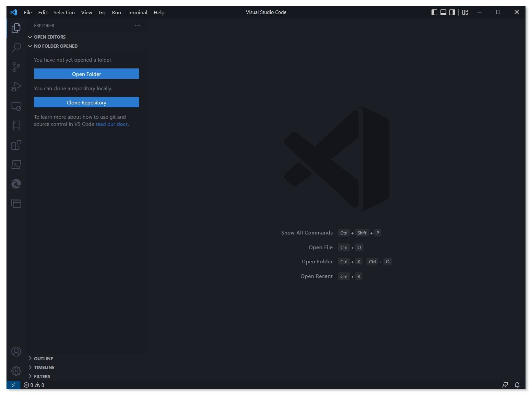Open the Remote Explorer icon
The height and width of the screenshot is (396, 532).
(x=16, y=106)
